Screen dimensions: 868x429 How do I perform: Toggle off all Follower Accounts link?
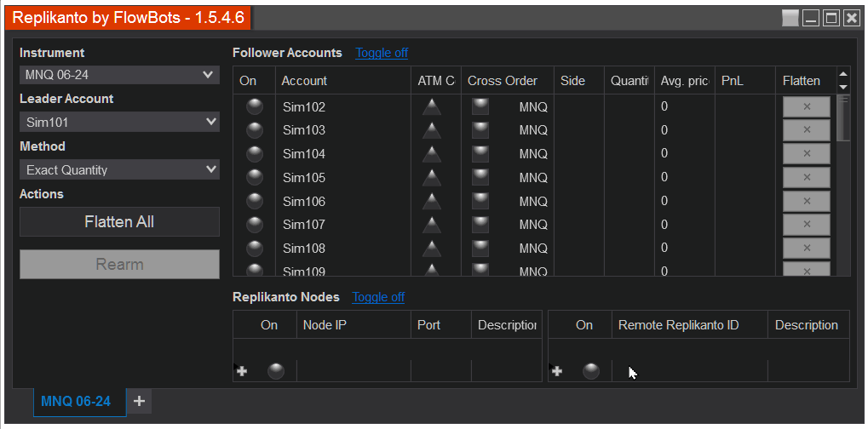[x=382, y=53]
